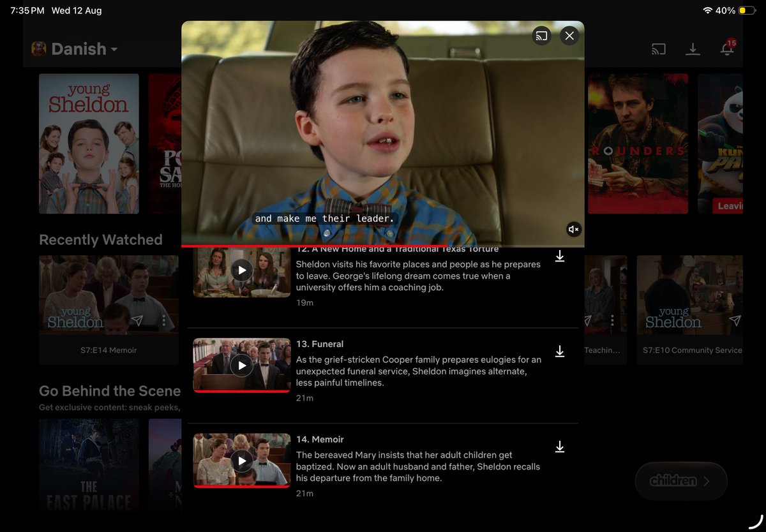
Task: Select the '14. Memoir' episode title
Action: [x=320, y=440]
